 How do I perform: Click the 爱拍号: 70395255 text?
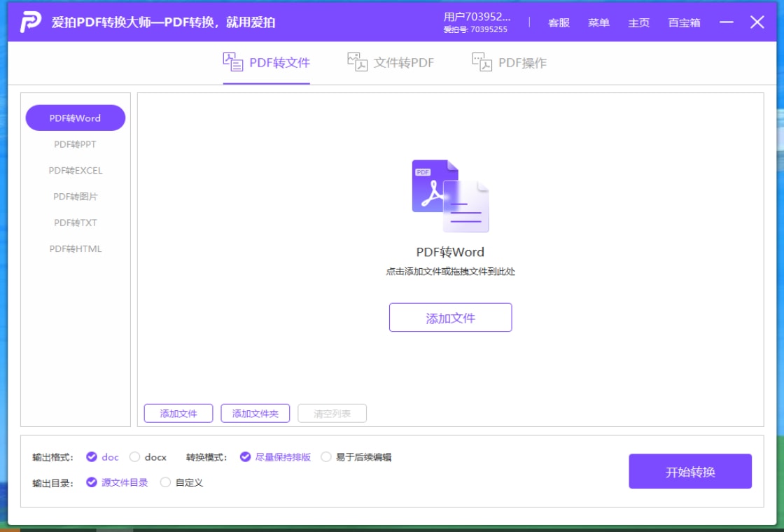pos(475,29)
